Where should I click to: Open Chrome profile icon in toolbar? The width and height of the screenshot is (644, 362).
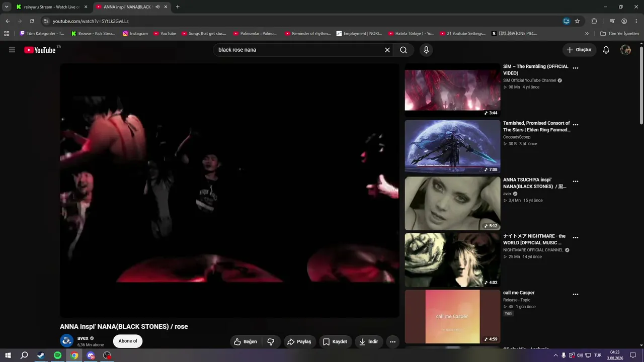coord(624,21)
